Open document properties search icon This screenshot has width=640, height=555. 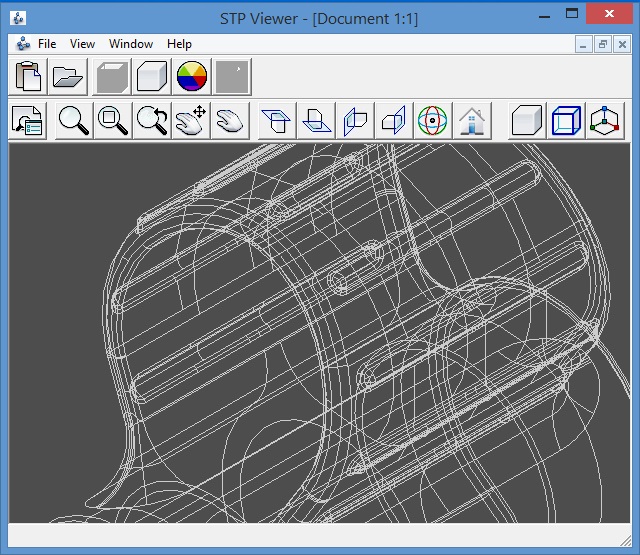pyautogui.click(x=27, y=121)
